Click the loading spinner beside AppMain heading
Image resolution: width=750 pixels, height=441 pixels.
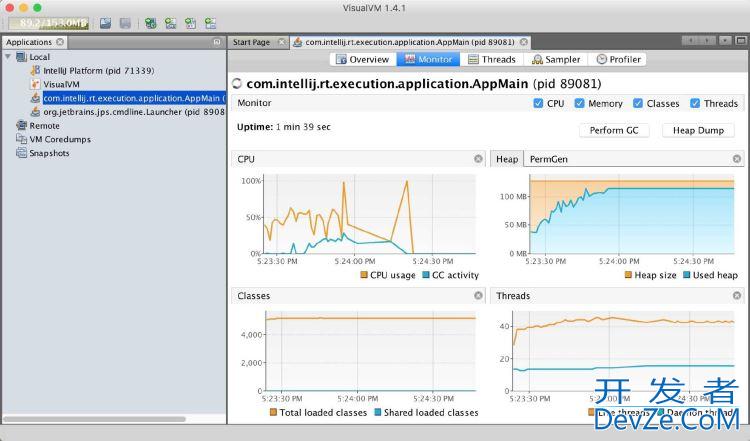pos(237,84)
